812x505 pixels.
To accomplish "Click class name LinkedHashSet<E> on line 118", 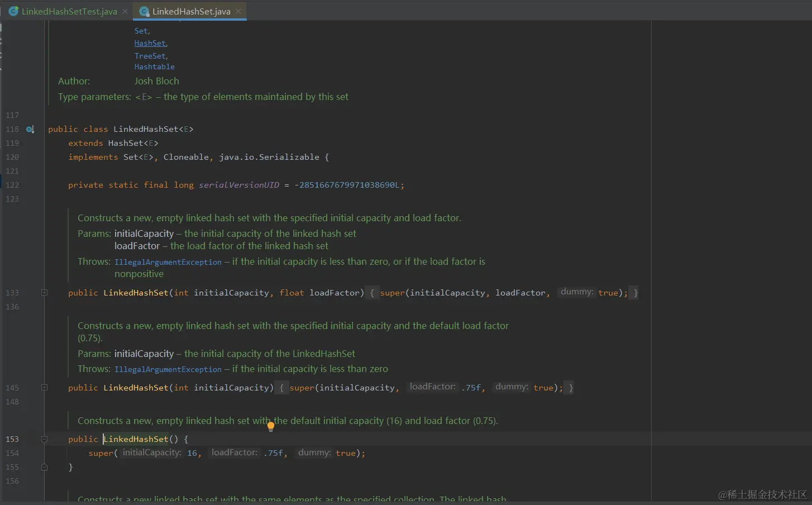I will click(x=154, y=129).
